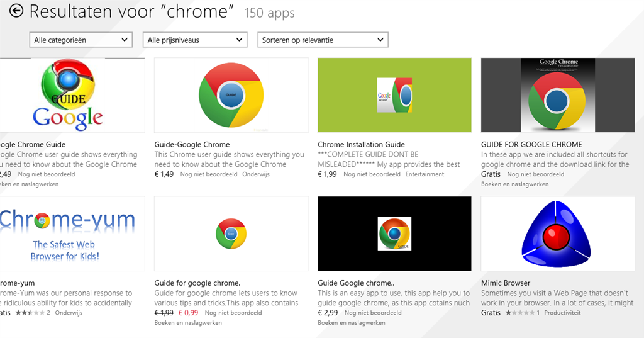This screenshot has width=644, height=338.
Task: Click the Chrome Installation Guide description text
Action: tap(389, 159)
